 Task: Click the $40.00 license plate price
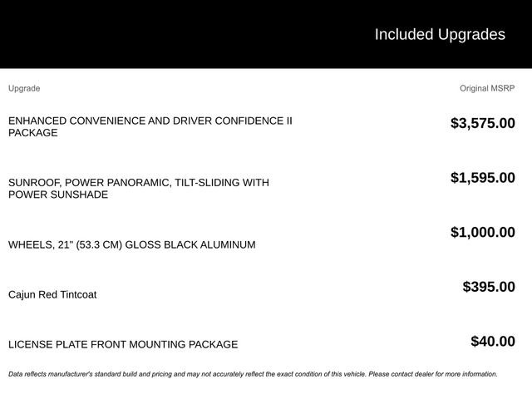493,342
